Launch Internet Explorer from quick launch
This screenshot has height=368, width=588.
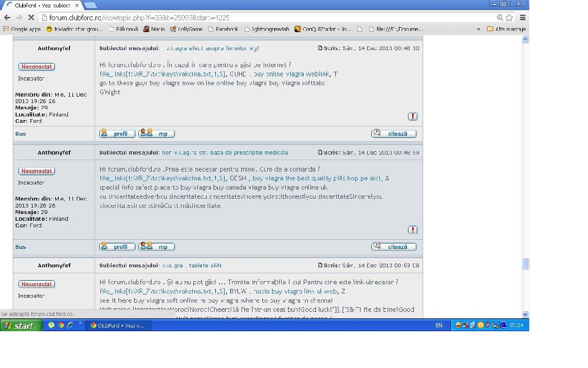[x=70, y=325]
